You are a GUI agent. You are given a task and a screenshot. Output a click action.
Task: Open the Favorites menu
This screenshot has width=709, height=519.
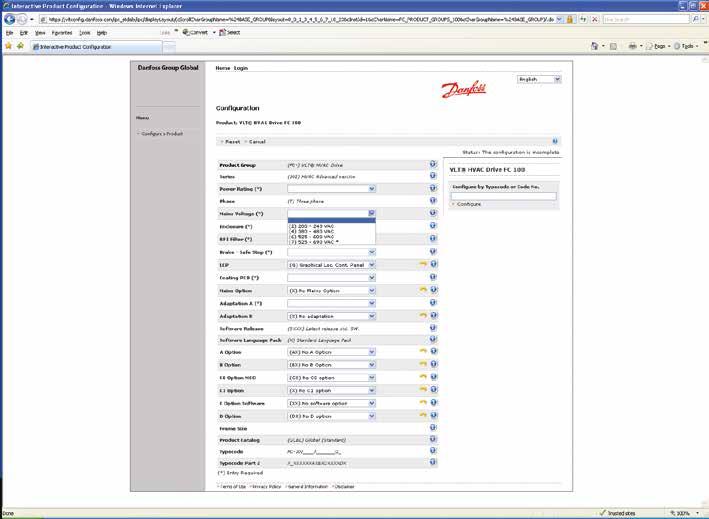[62, 33]
